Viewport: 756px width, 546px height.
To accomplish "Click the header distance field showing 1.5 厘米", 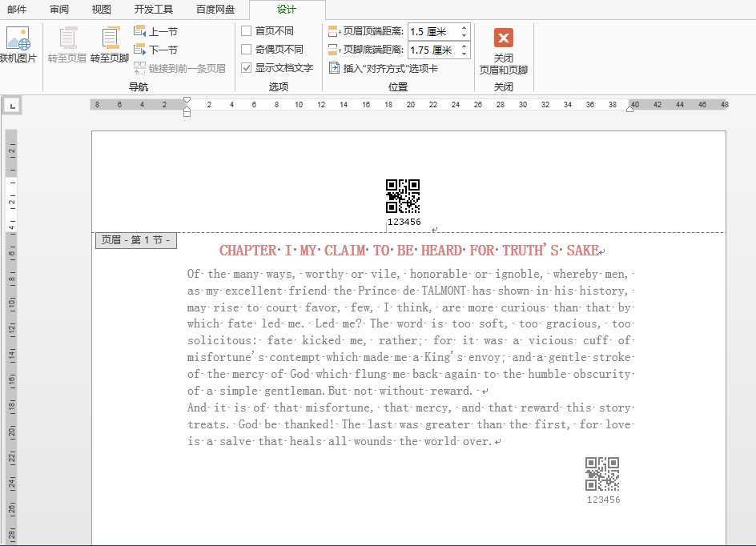I will point(433,32).
